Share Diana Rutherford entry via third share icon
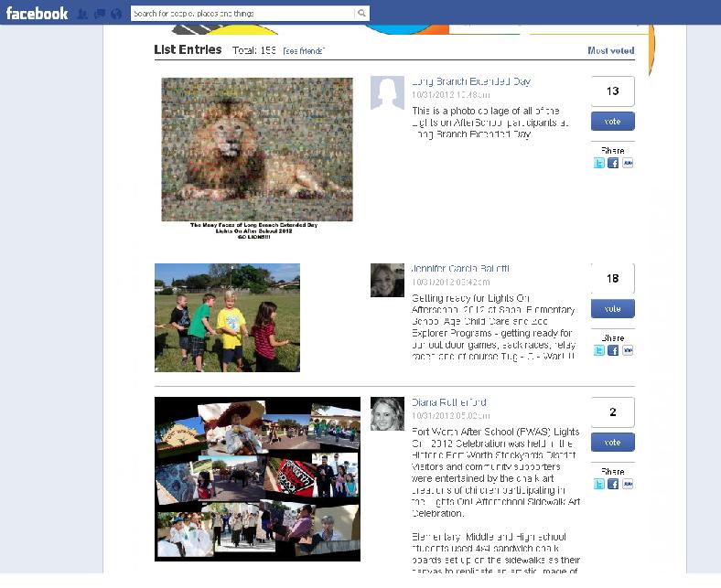This screenshot has height=588, width=721. (x=628, y=484)
